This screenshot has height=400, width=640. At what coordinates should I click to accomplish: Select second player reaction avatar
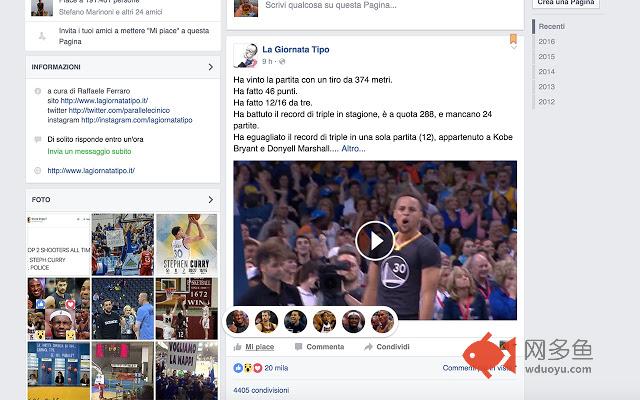pos(267,321)
